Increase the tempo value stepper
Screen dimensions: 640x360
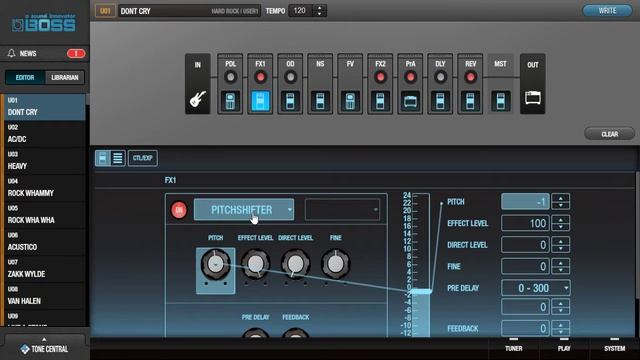320,8
